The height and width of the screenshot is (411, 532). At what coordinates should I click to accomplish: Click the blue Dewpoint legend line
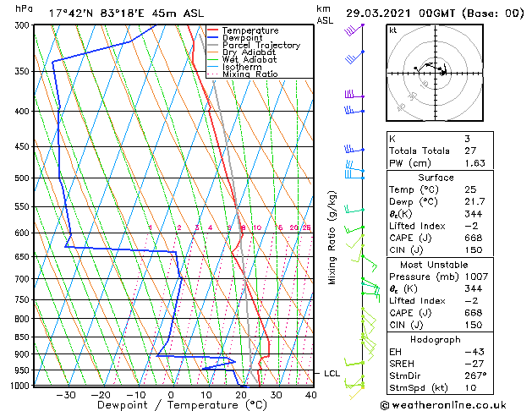213,38
